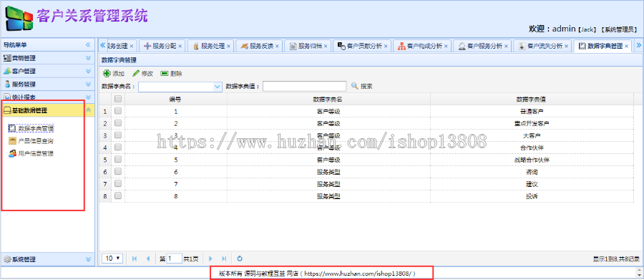Open the 数据字典名 dropdown arrow
The width and height of the screenshot is (644, 280).
[x=218, y=87]
